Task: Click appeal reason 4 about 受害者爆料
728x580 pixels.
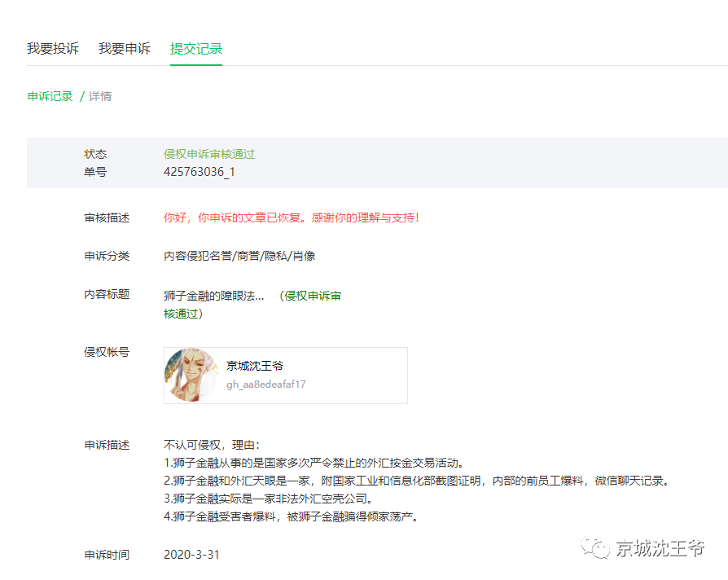Action: point(291,516)
